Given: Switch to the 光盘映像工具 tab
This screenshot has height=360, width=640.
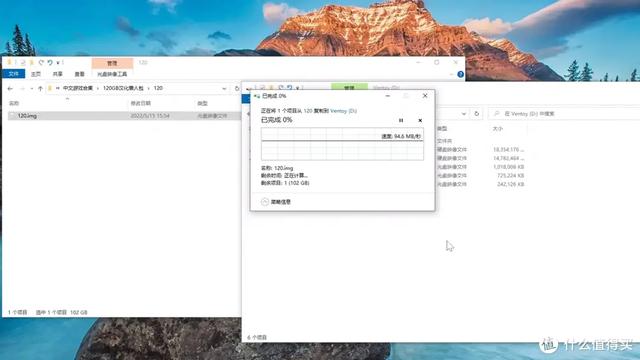Looking at the screenshot, I should pos(112,74).
